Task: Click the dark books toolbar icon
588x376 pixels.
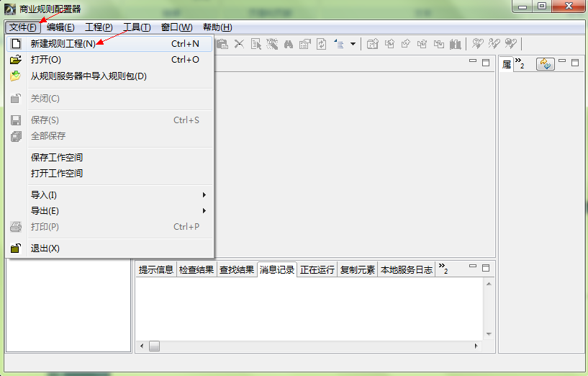Action: click(456, 44)
